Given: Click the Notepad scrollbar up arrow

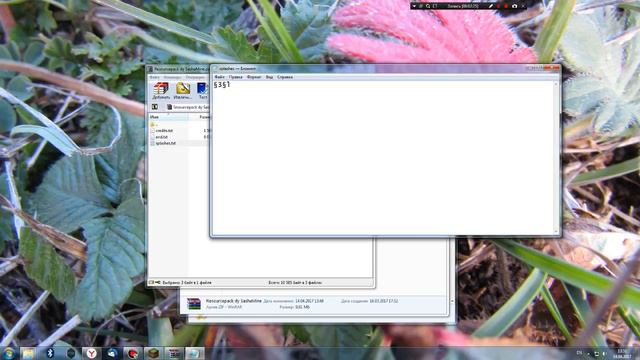Looking at the screenshot, I should [x=556, y=84].
